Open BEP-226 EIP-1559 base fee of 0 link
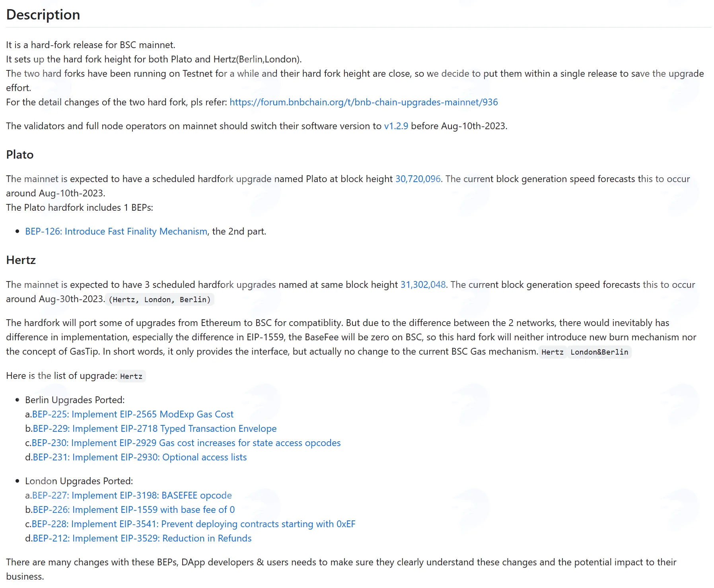This screenshot has height=588, width=714. point(134,510)
